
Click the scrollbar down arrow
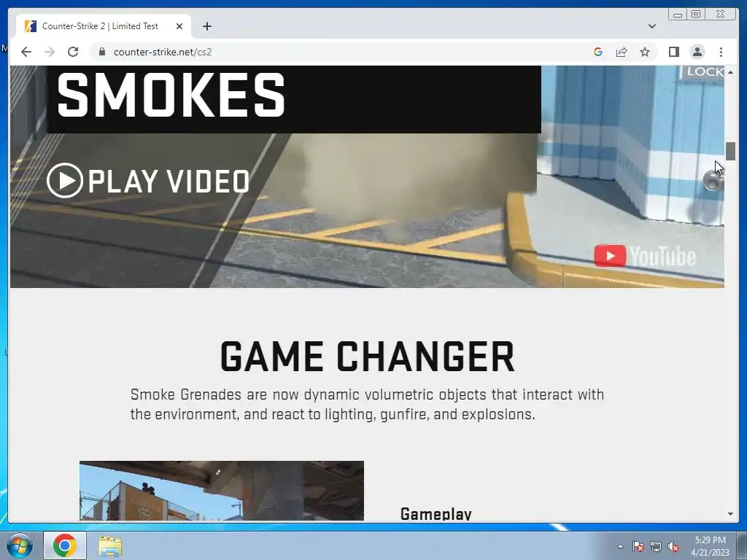[x=730, y=514]
